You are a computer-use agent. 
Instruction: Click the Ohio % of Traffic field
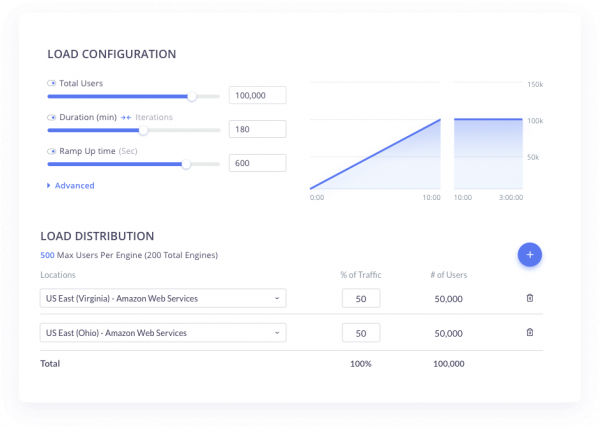[361, 333]
